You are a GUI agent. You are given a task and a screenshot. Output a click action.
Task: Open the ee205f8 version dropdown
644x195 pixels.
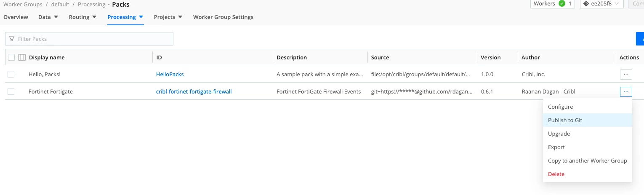click(x=601, y=4)
